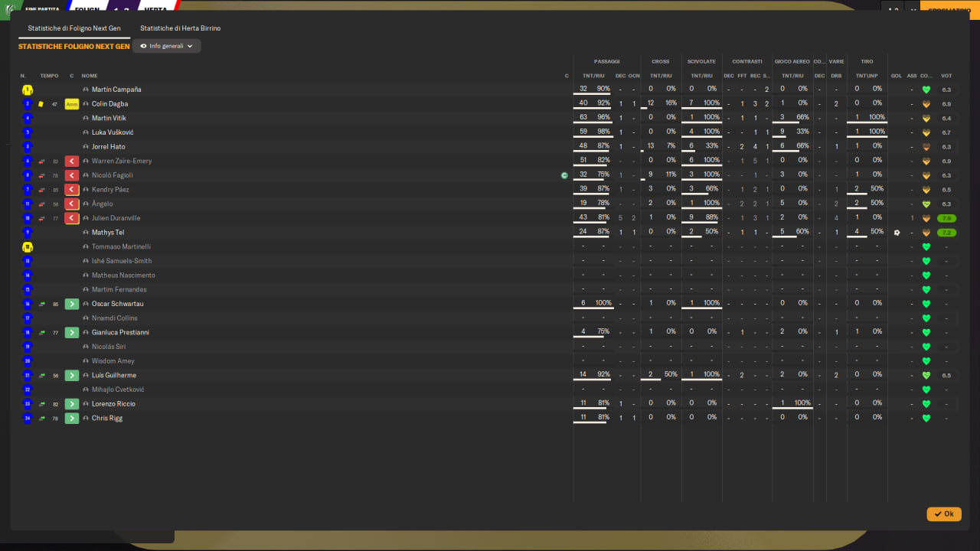Switch to Statistiche di Herta Birrino tab

[180, 28]
